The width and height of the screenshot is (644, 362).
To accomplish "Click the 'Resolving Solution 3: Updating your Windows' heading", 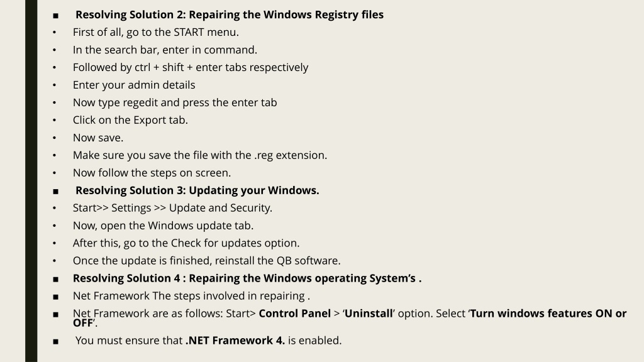I will coord(197,191).
